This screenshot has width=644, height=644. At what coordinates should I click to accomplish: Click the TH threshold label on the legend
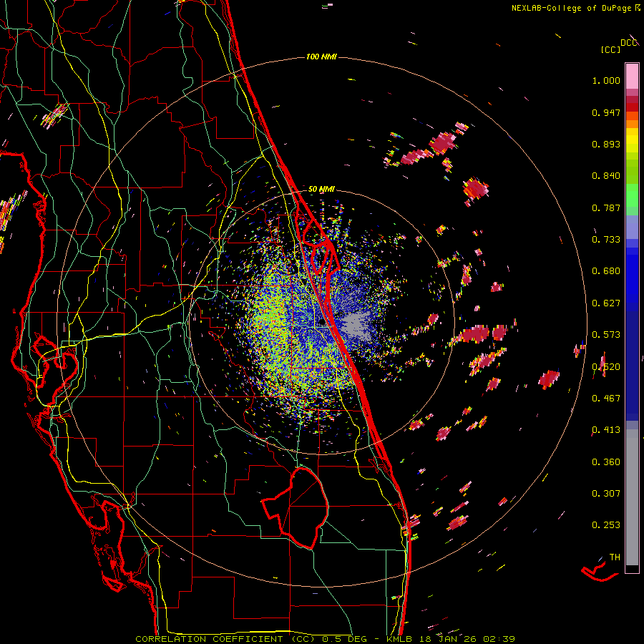point(615,557)
